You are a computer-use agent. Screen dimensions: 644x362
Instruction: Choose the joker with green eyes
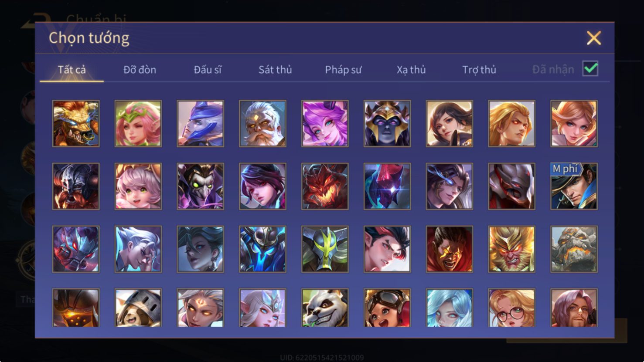(201, 186)
